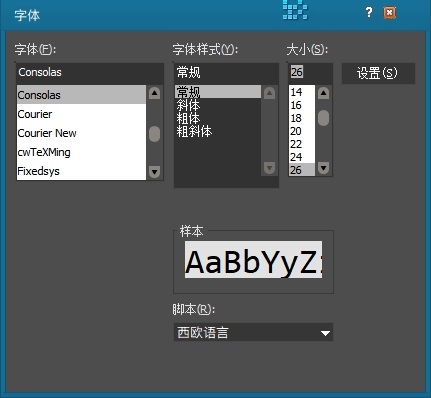This screenshot has height=398, width=431.
Task: Select Courier in the font list
Action: 81,114
